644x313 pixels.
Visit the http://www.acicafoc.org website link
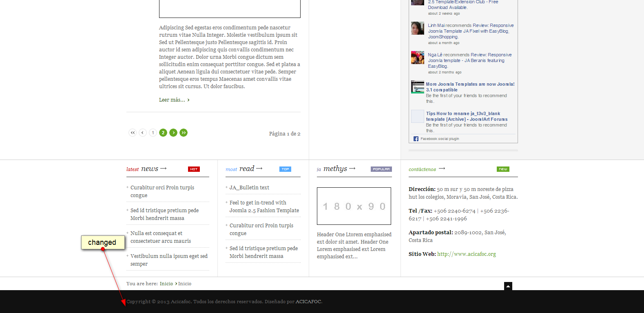[x=467, y=254]
